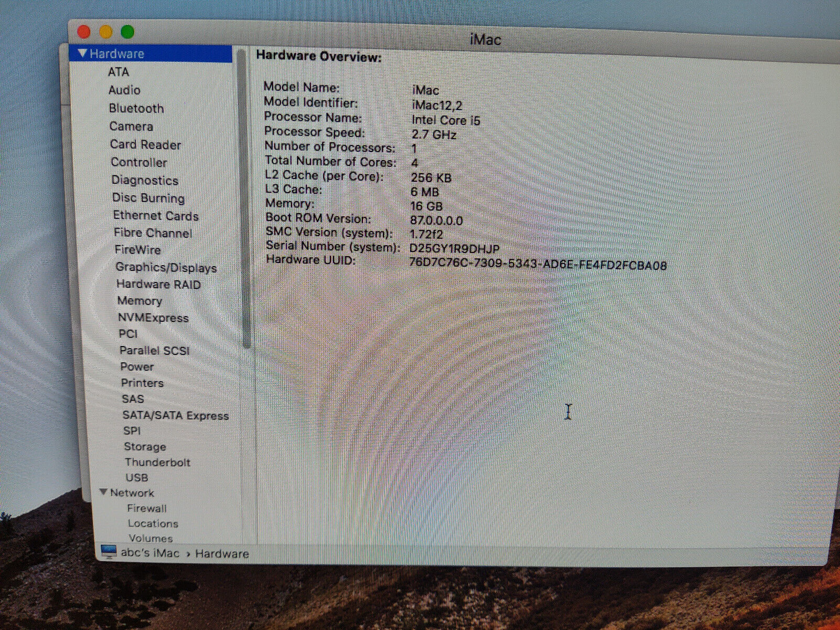The height and width of the screenshot is (630, 840).
Task: Click the serial number D25GY1R9DHJP
Action: [455, 249]
